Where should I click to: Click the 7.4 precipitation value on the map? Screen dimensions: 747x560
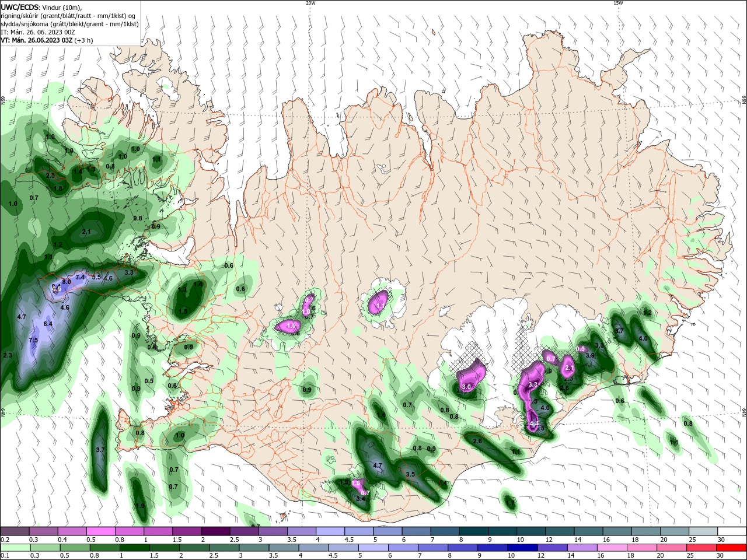81,277
